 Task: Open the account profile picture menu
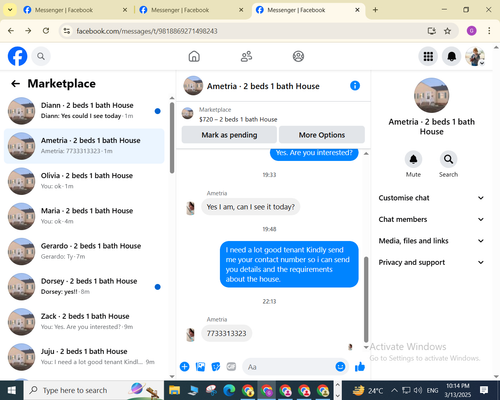475,56
